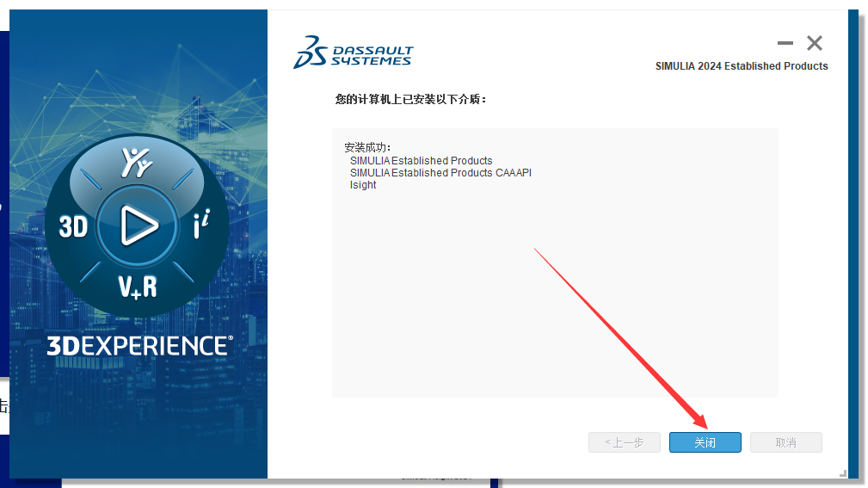This screenshot has width=868, height=488.
Task: Click the 'Isight' line in the list
Action: click(362, 185)
